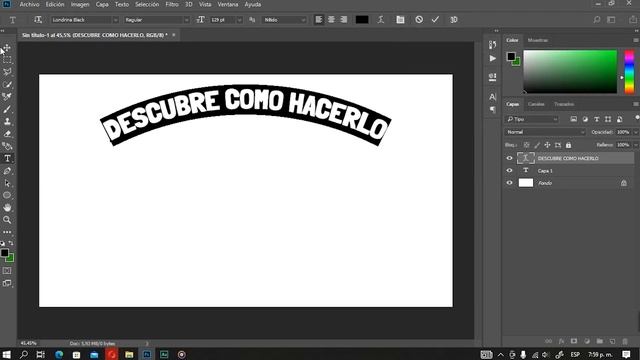Viewport: 640px width, 360px height.
Task: Select the Move tool
Action: tap(7, 48)
